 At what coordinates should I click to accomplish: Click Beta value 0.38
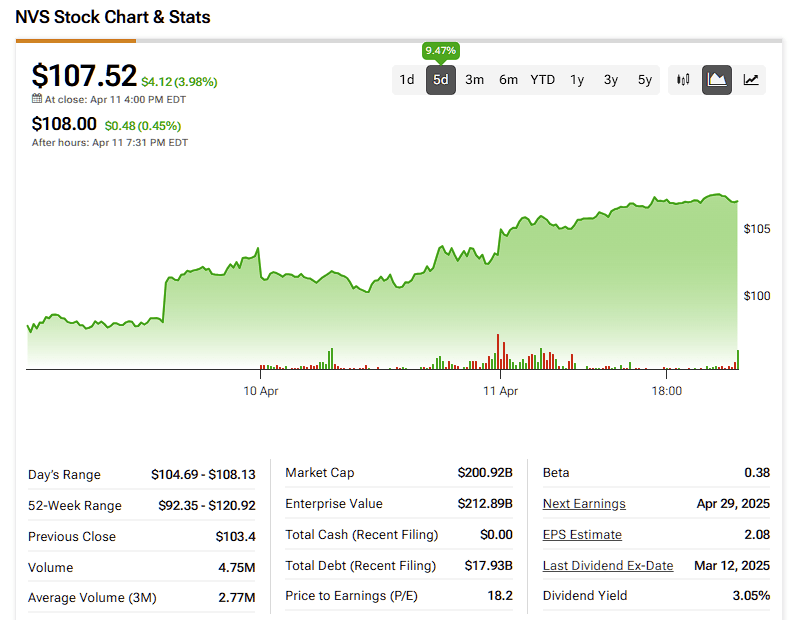[x=757, y=473]
